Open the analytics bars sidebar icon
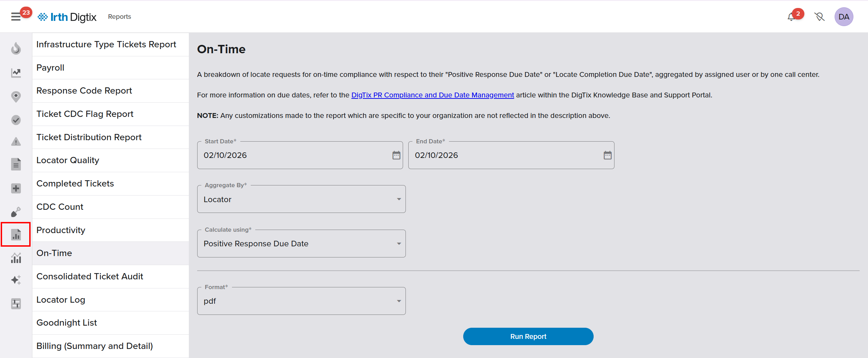Screen dimensions: 868x358 (16, 258)
